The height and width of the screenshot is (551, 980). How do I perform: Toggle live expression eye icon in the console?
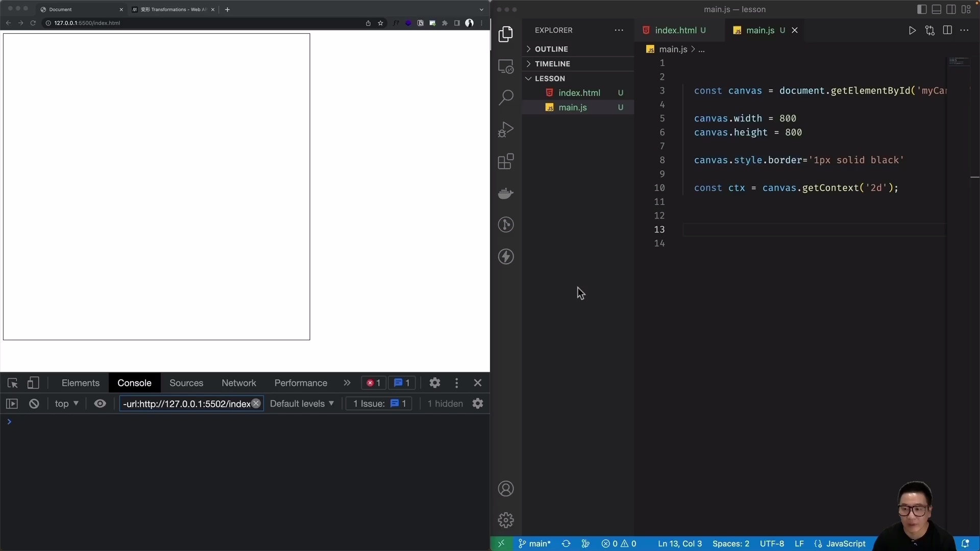[x=100, y=404]
